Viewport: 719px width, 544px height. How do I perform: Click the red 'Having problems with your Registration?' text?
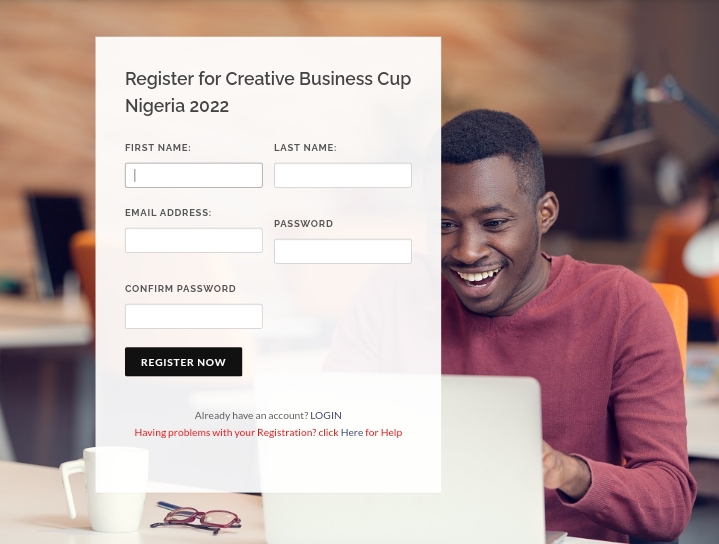coord(225,433)
